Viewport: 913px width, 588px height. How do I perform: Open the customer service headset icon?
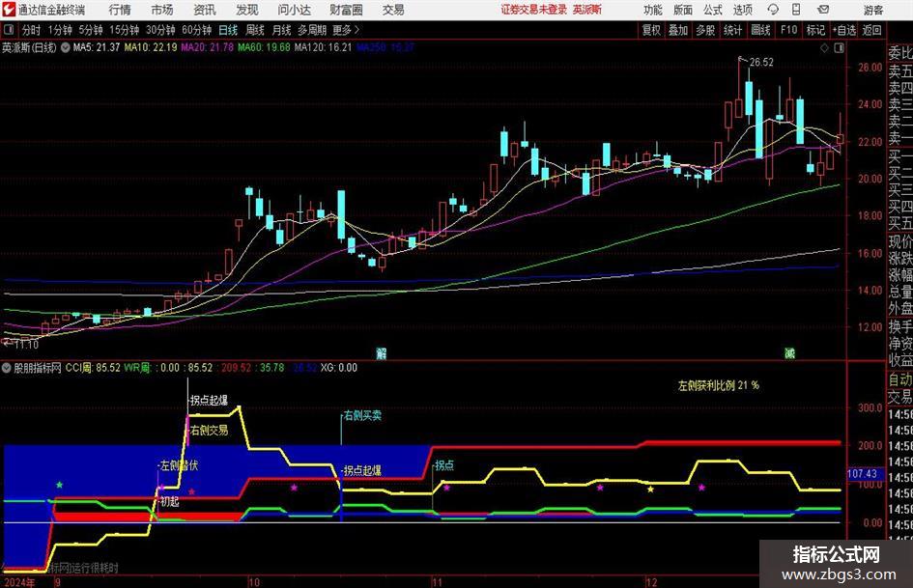773,10
